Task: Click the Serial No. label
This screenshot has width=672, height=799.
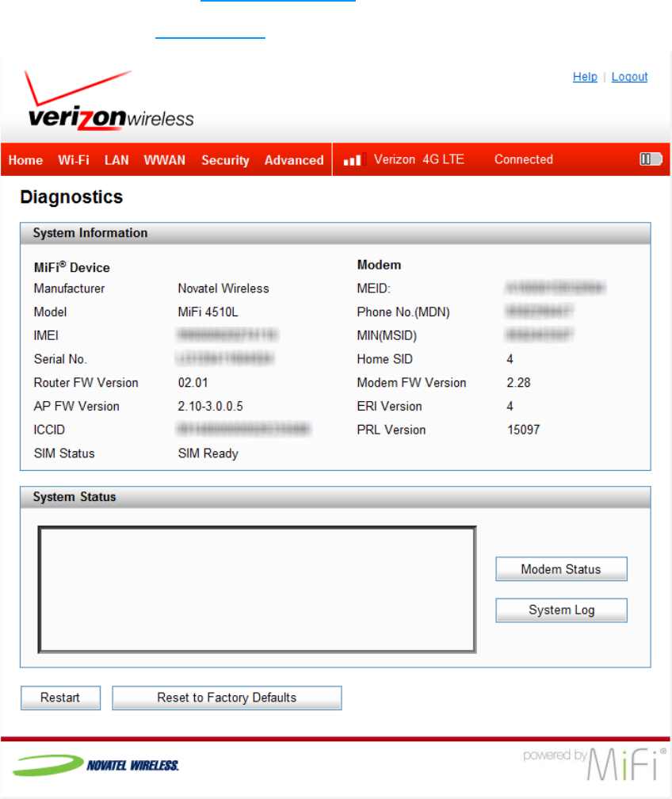Action: (x=60, y=359)
